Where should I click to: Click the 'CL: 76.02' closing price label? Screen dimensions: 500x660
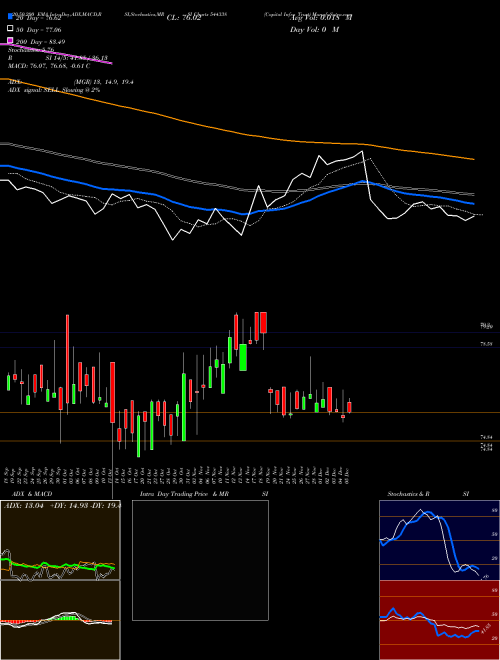click(184, 18)
